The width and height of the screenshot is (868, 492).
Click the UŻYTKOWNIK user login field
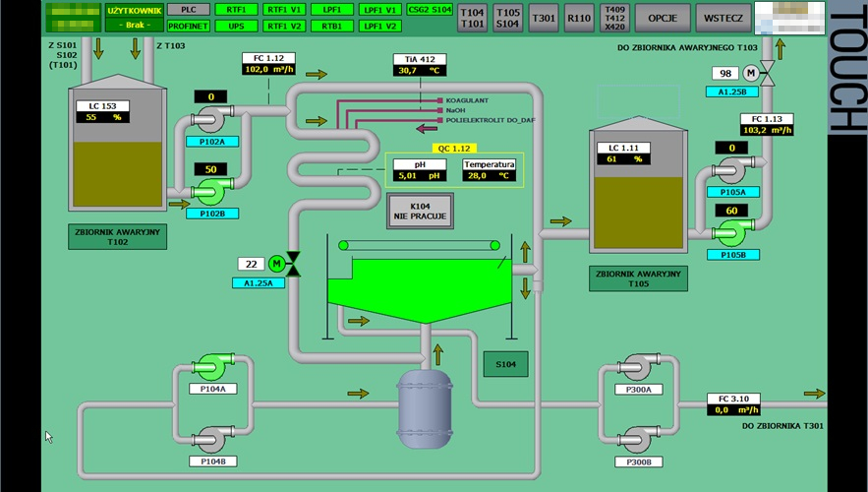133,17
